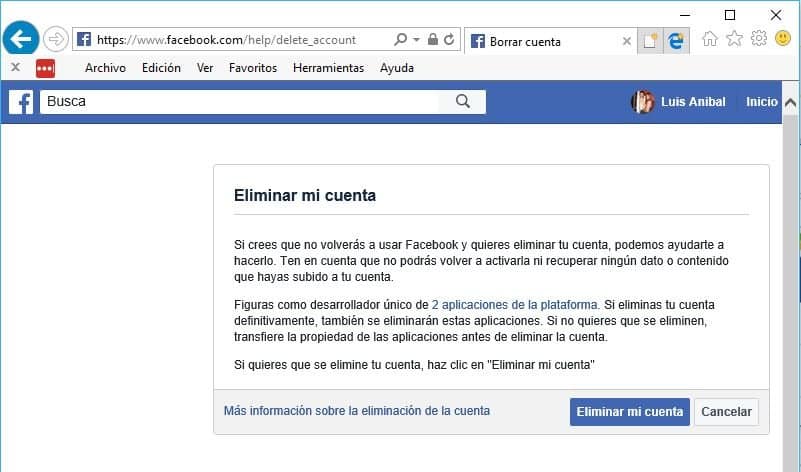Open the address bar autocomplete dropdown arrow

click(x=416, y=39)
